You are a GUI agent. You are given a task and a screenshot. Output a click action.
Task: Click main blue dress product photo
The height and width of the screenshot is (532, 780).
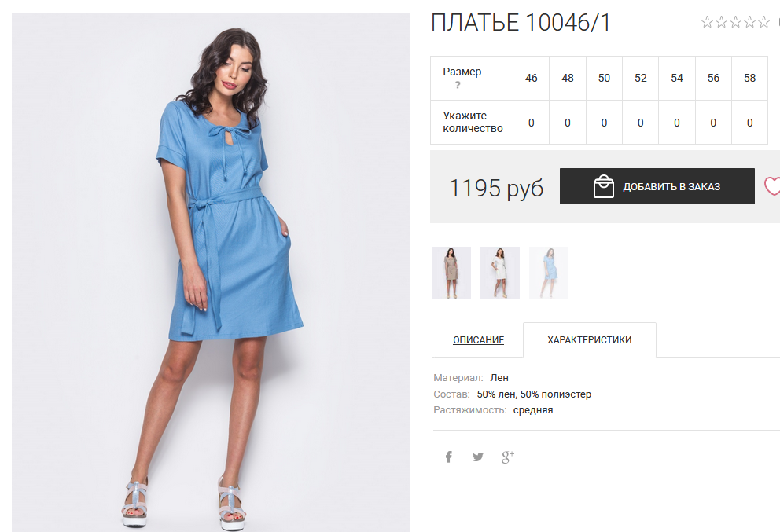(x=211, y=273)
